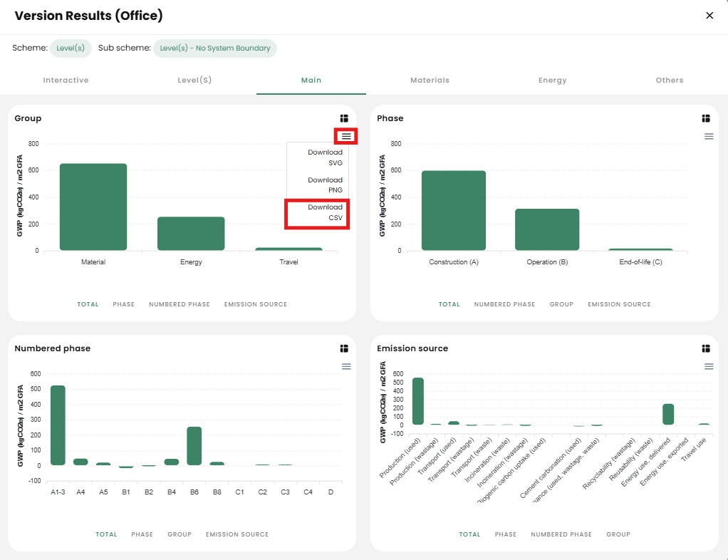Click the Level(s) scheme chip
The width and height of the screenshot is (728, 560).
point(71,48)
